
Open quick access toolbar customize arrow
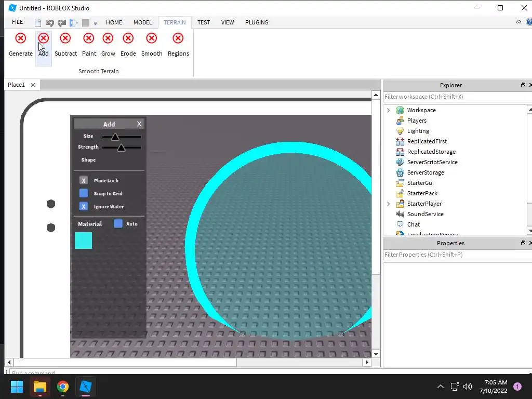96,23
